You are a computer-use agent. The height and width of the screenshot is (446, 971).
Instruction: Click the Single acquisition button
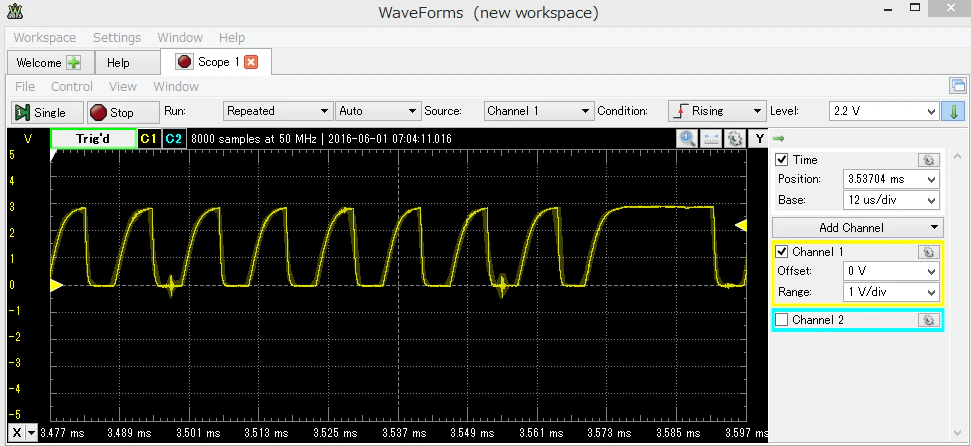pyautogui.click(x=46, y=112)
